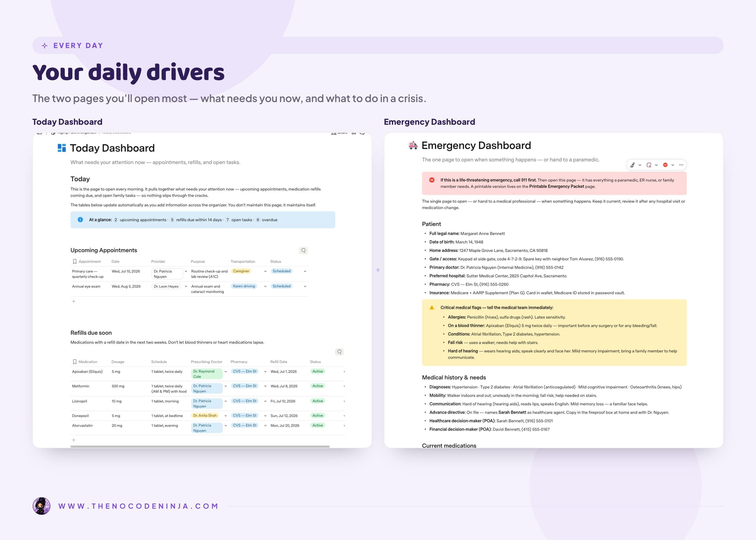Click 'Wed, Aug 5, 2026' appointment date
This screenshot has width=756, height=540.
point(126,286)
